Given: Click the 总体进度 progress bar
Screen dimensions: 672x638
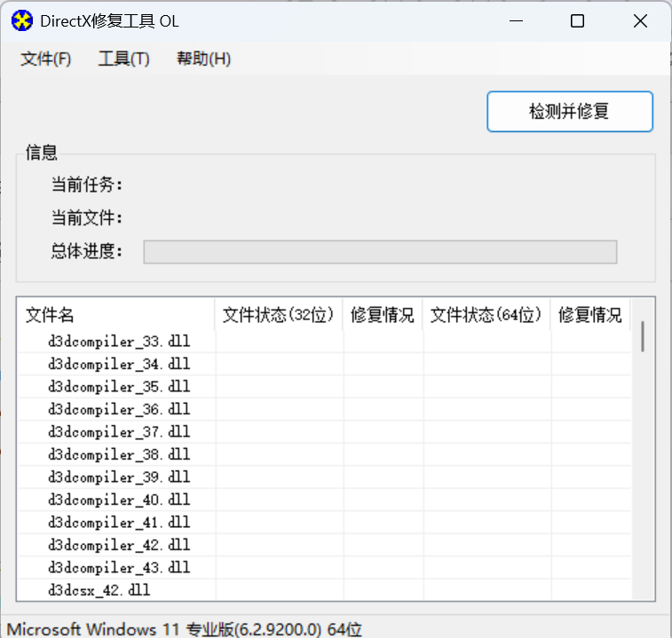Looking at the screenshot, I should [380, 252].
